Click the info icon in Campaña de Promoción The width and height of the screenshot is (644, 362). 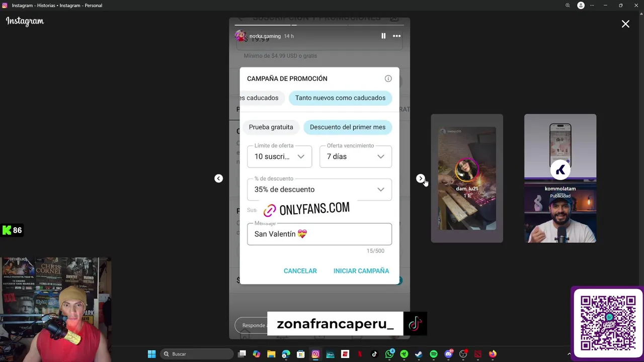tap(388, 78)
